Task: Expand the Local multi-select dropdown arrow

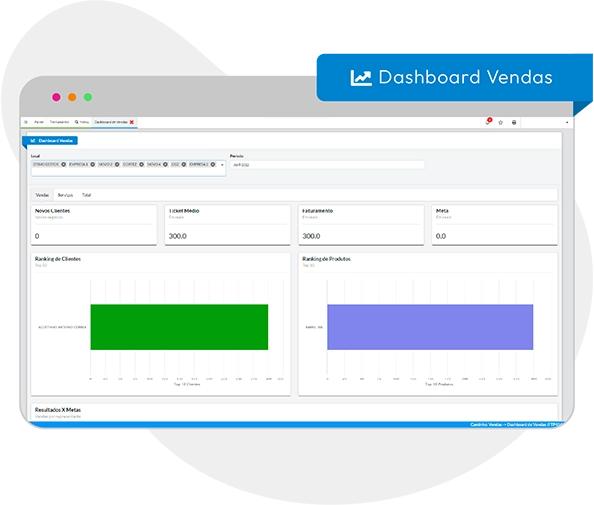Action: [x=222, y=165]
